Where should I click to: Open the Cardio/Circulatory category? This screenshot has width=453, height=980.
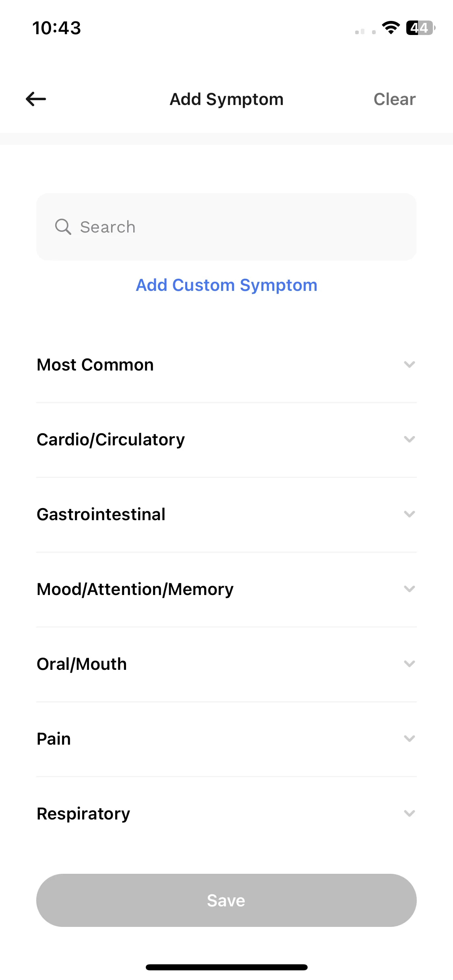pos(226,440)
